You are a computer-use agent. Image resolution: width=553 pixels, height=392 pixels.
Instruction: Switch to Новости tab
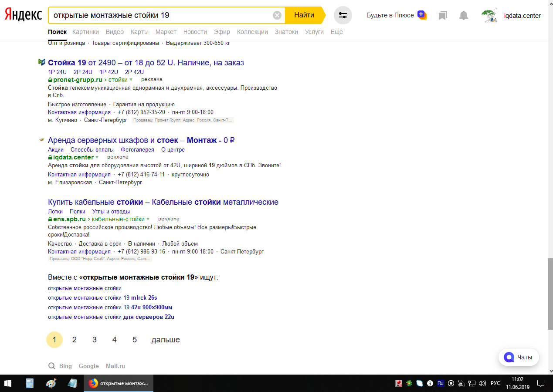click(x=195, y=32)
